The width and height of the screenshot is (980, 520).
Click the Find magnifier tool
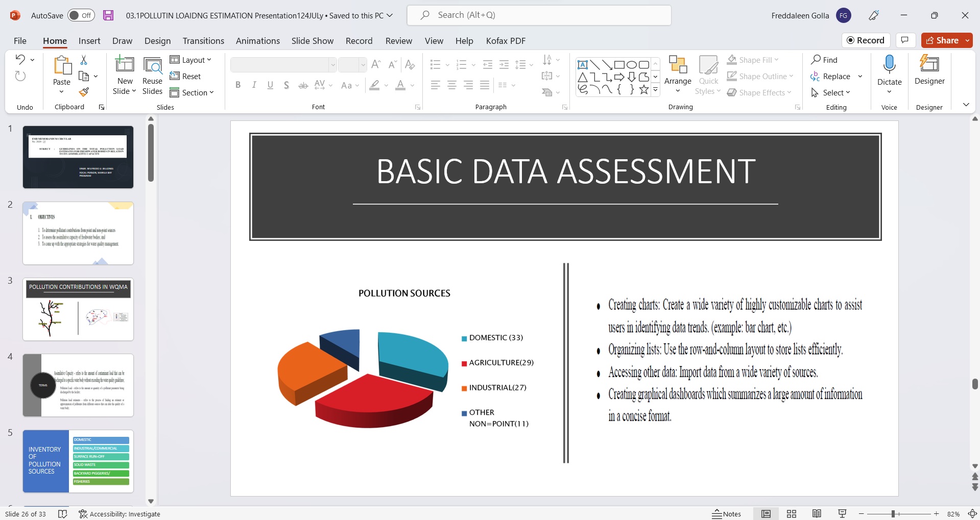click(824, 60)
